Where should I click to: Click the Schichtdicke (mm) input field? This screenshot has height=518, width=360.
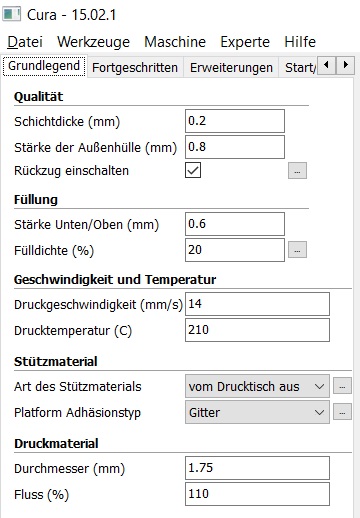click(235, 121)
